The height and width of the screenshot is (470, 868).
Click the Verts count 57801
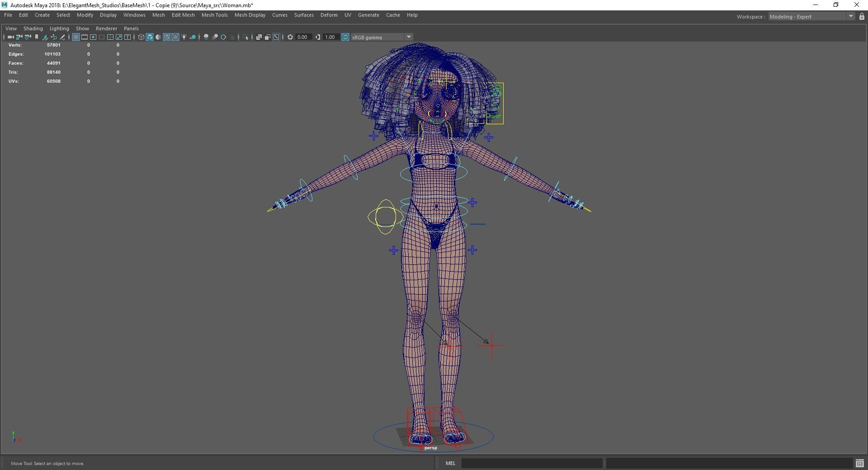(53, 45)
